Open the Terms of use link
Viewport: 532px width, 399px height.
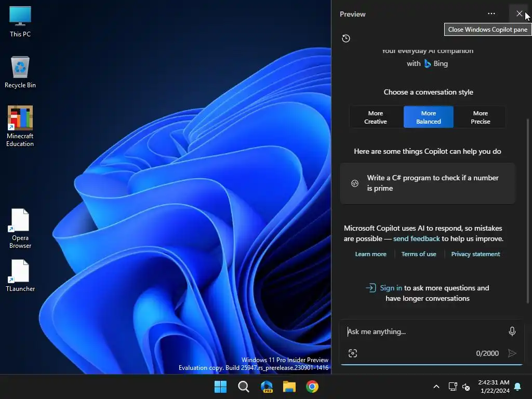[419, 254]
